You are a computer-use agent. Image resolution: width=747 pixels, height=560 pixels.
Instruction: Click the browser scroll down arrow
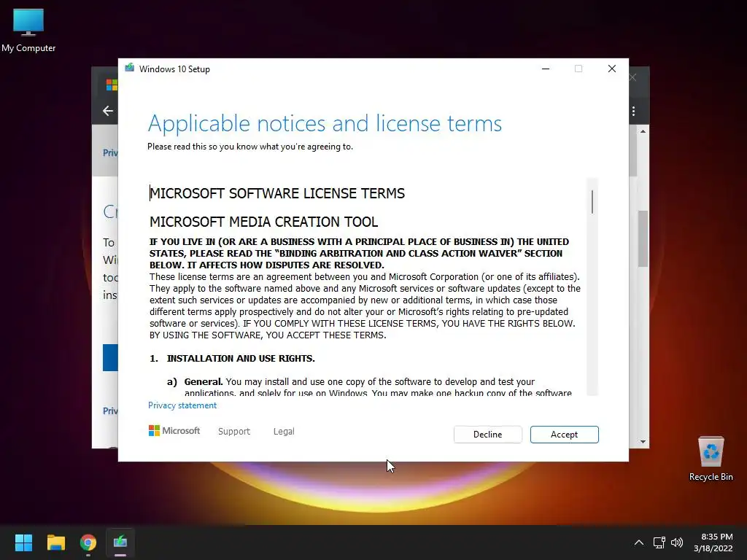coord(643,442)
